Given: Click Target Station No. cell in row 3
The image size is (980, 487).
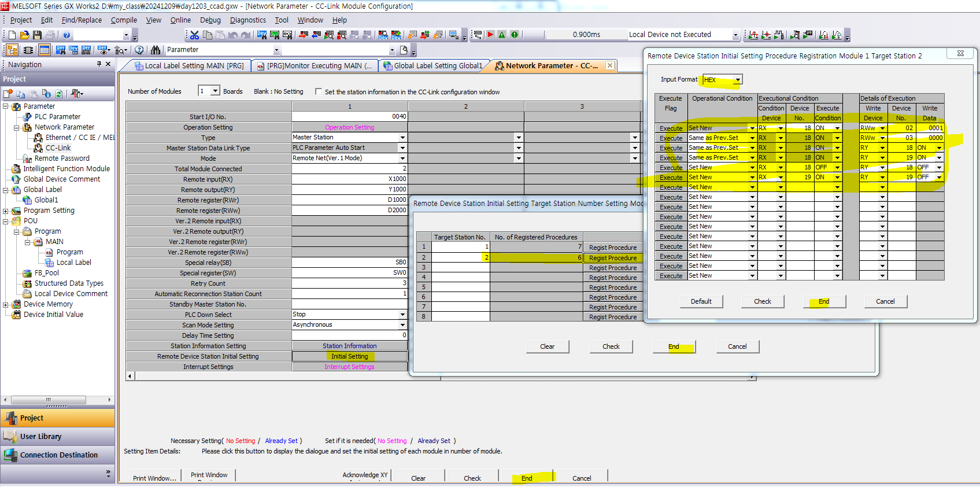Looking at the screenshot, I should [460, 267].
